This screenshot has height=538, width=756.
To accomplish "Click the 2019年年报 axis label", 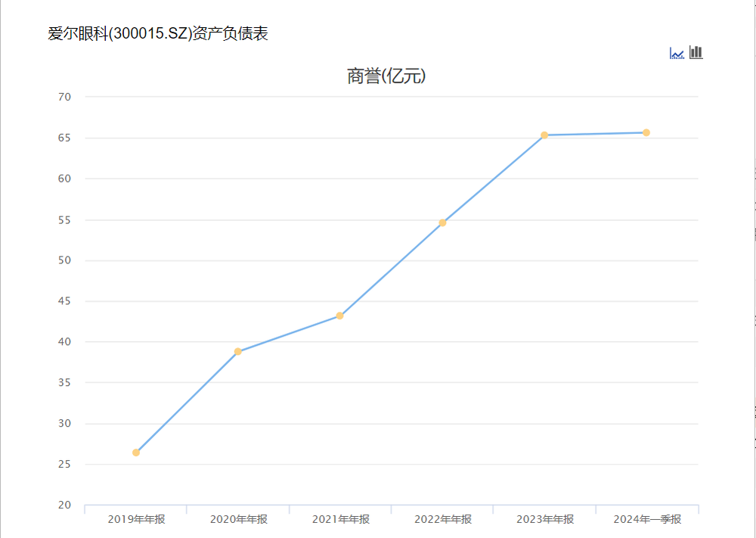I will (x=136, y=520).
